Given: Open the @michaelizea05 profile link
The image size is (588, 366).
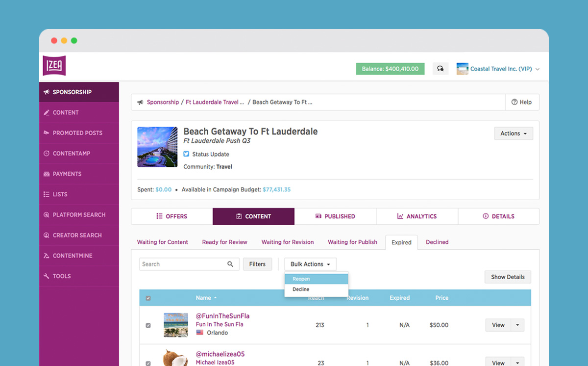Looking at the screenshot, I should point(220,354).
